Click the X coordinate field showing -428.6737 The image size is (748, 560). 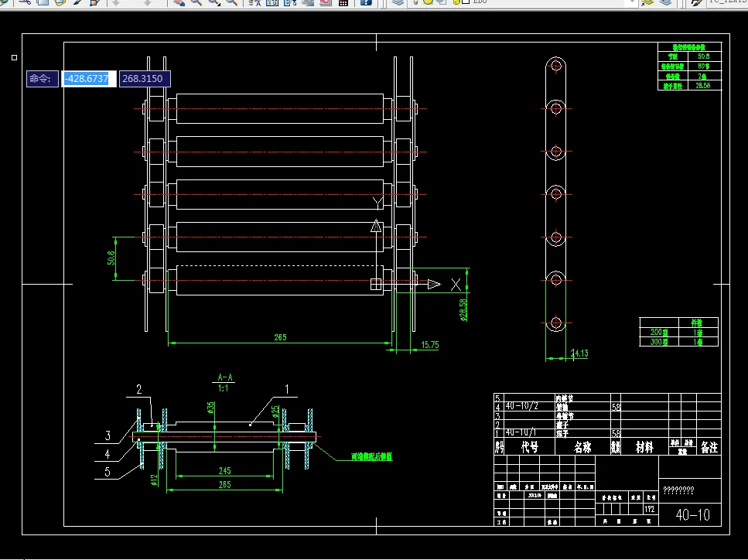pos(89,79)
